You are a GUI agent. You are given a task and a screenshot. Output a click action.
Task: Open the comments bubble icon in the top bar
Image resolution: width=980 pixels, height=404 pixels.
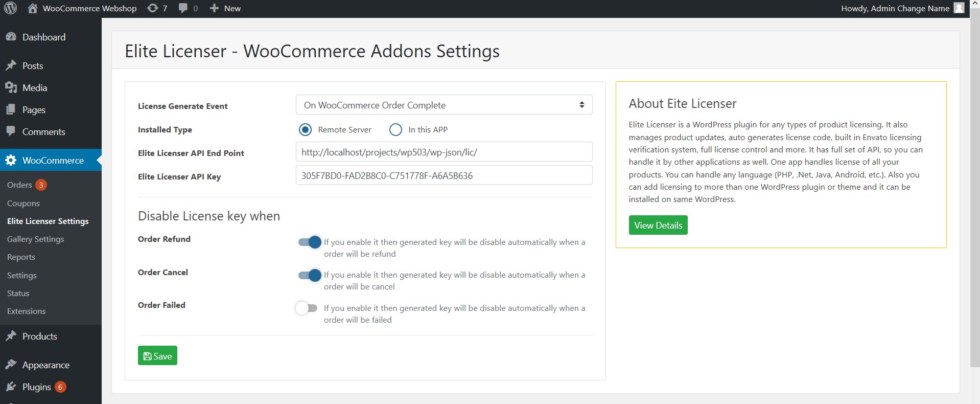[183, 8]
